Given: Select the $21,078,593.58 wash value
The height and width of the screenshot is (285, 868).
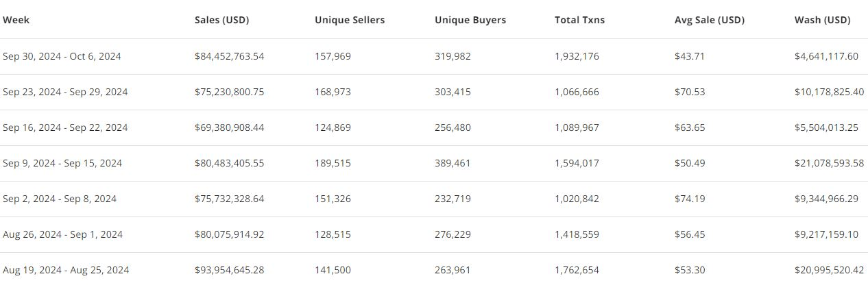Looking at the screenshot, I should coord(829,163).
